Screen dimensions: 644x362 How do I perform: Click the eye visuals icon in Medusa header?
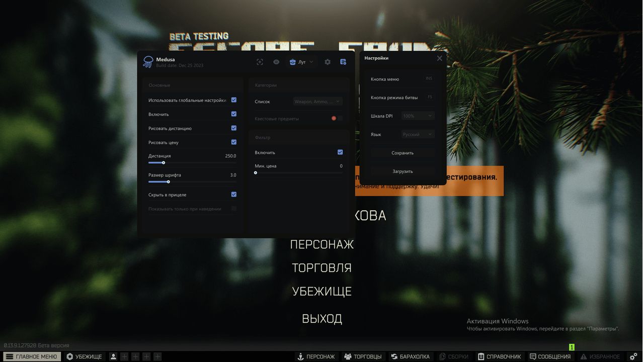(276, 62)
